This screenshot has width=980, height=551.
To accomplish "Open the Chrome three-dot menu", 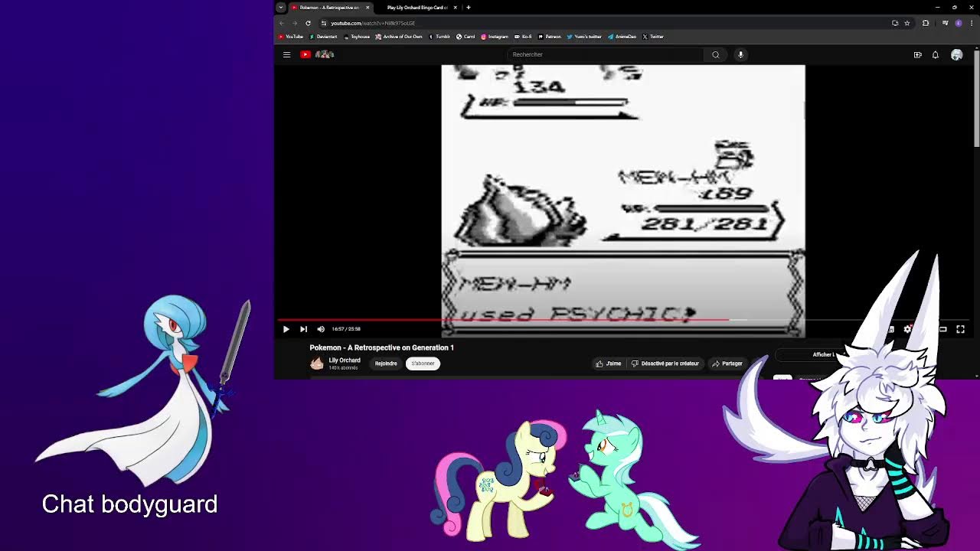I will 972,23.
